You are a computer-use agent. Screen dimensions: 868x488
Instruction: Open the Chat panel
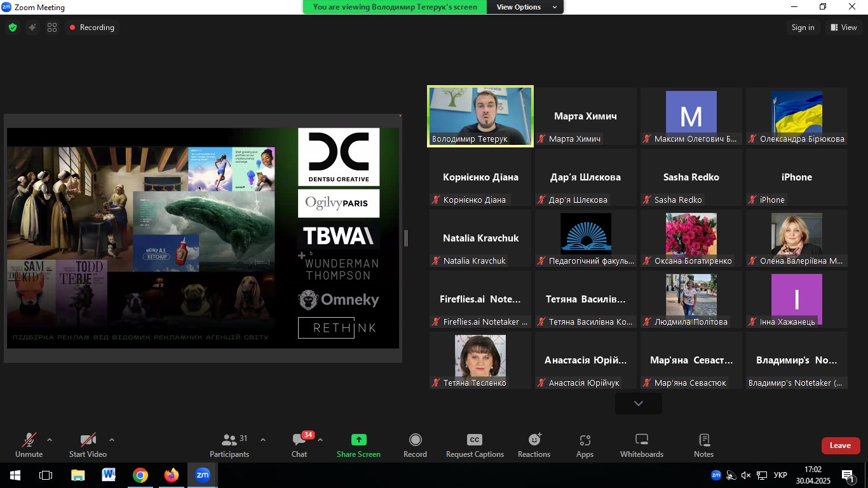(x=299, y=445)
